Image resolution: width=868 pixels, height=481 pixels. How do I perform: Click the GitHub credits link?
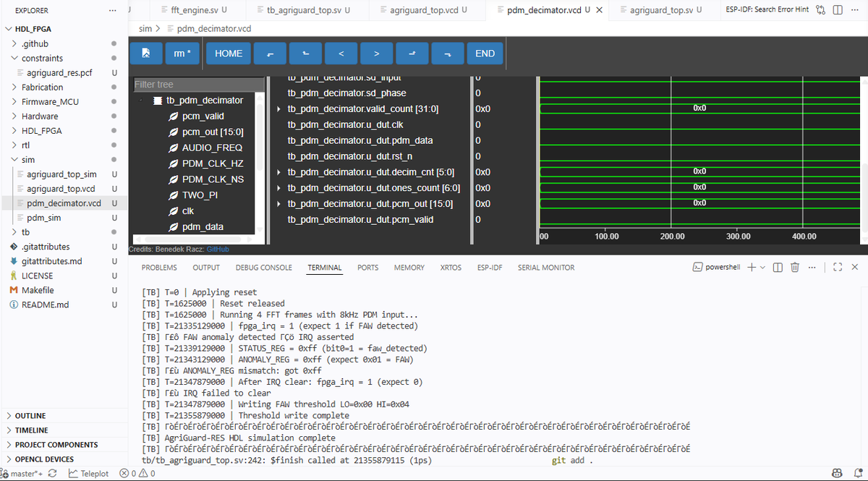tap(218, 249)
